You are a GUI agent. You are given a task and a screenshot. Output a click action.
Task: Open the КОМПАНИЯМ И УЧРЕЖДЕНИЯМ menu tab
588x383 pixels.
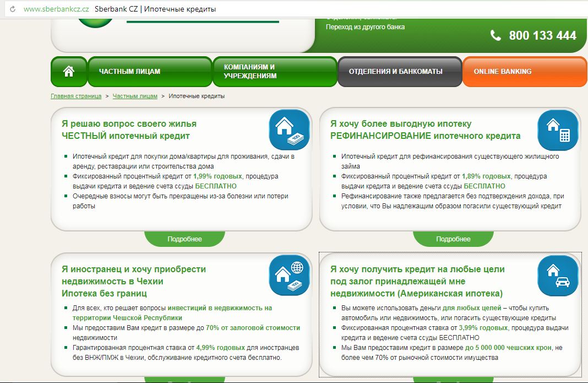(275, 71)
